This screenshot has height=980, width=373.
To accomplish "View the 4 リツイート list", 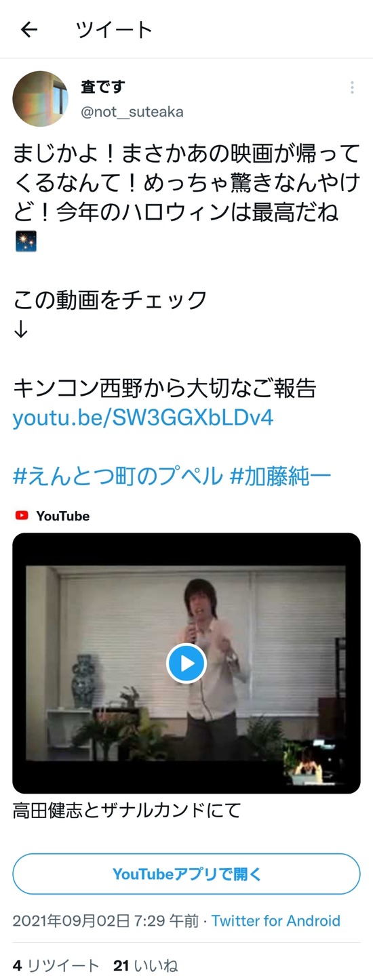I will 56,965.
